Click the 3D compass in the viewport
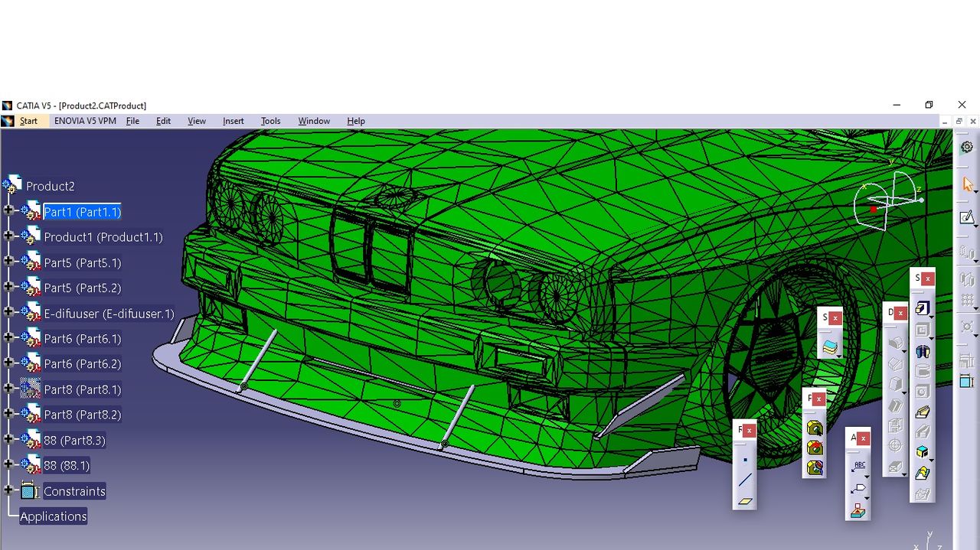 pos(888,201)
